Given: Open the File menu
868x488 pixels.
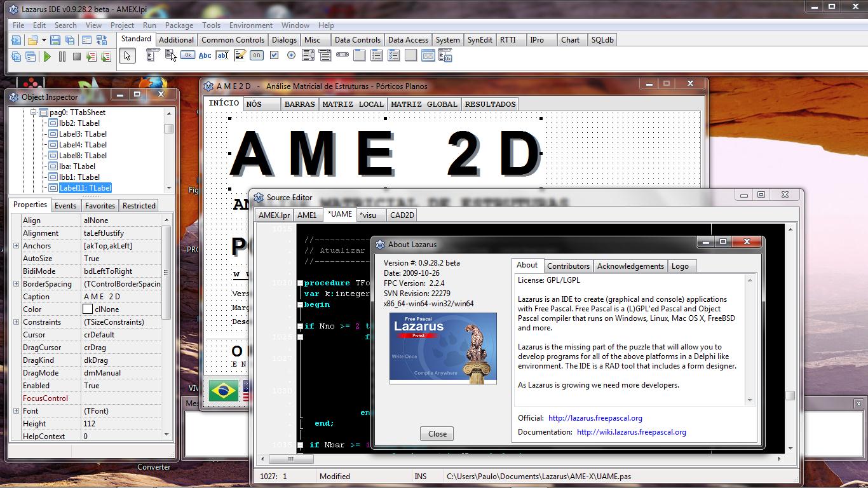Looking at the screenshot, I should point(18,25).
